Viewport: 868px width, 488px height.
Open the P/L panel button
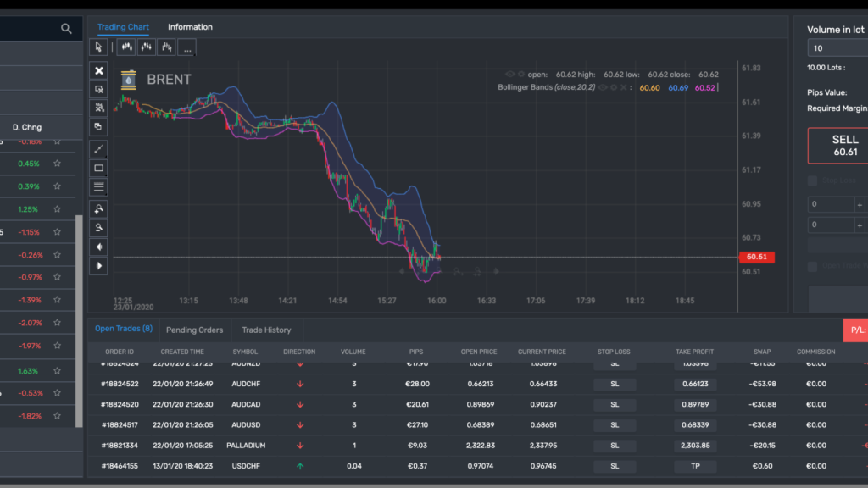click(858, 329)
